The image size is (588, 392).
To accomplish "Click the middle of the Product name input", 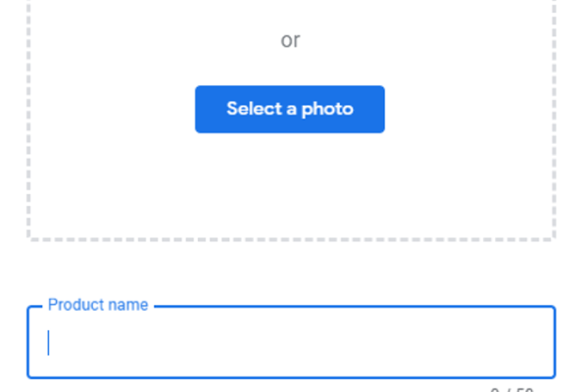I will (x=291, y=342).
